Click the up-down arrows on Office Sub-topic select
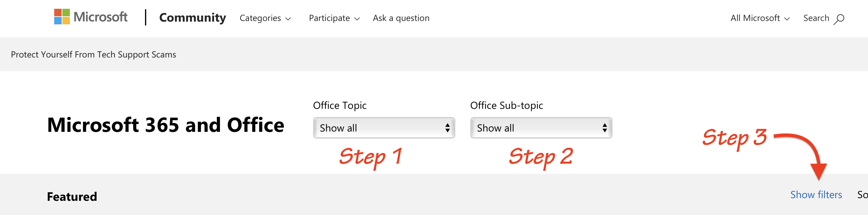Image resolution: width=868 pixels, height=215 pixels. [604, 128]
